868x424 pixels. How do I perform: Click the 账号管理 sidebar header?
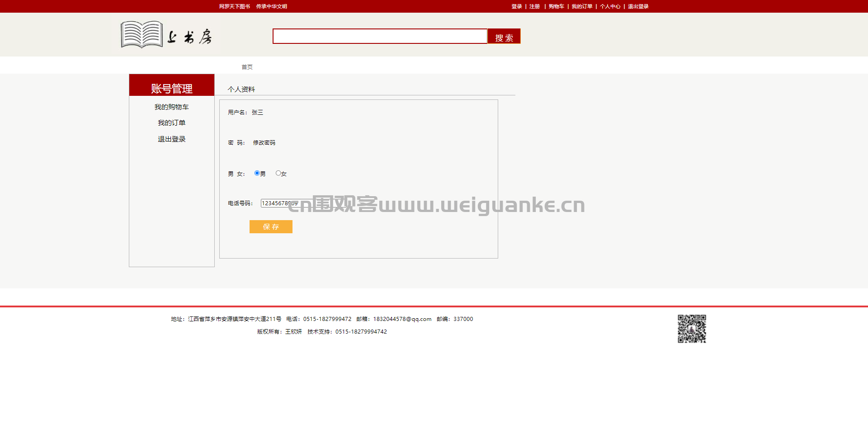[172, 85]
